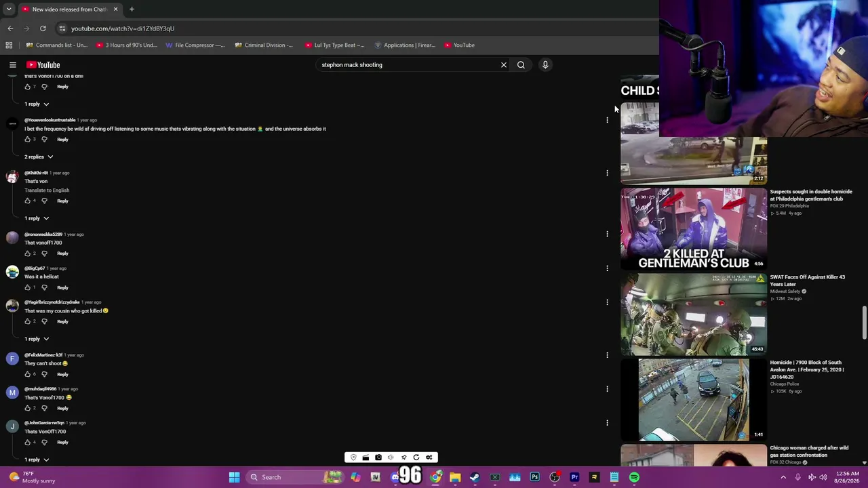Open options menu for 'Was it a hellcat'
The width and height of the screenshot is (868, 488).
click(x=607, y=268)
